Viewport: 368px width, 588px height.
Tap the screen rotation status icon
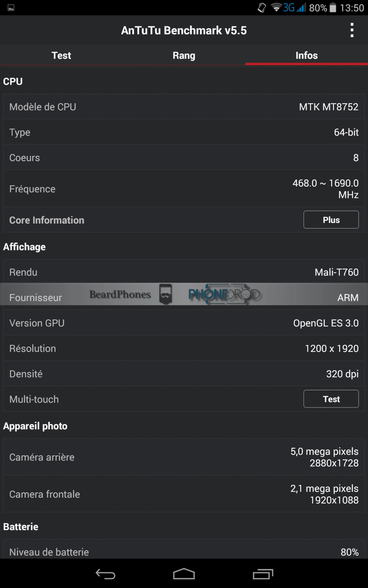(262, 8)
